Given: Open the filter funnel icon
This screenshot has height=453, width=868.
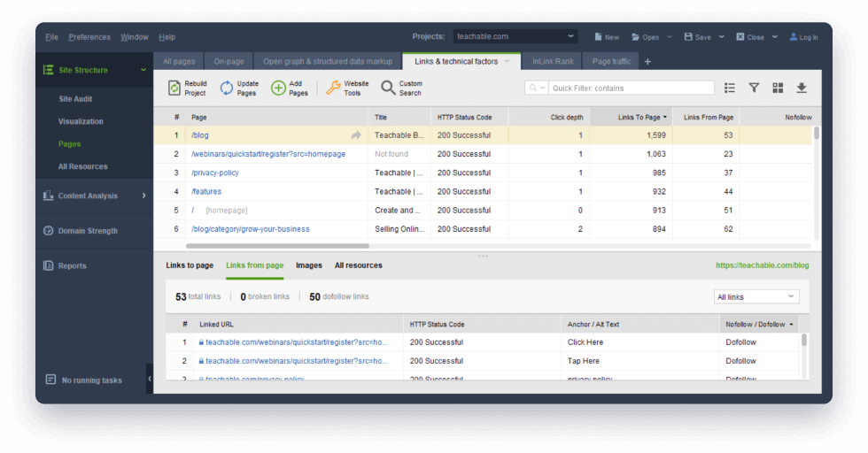Looking at the screenshot, I should (754, 88).
